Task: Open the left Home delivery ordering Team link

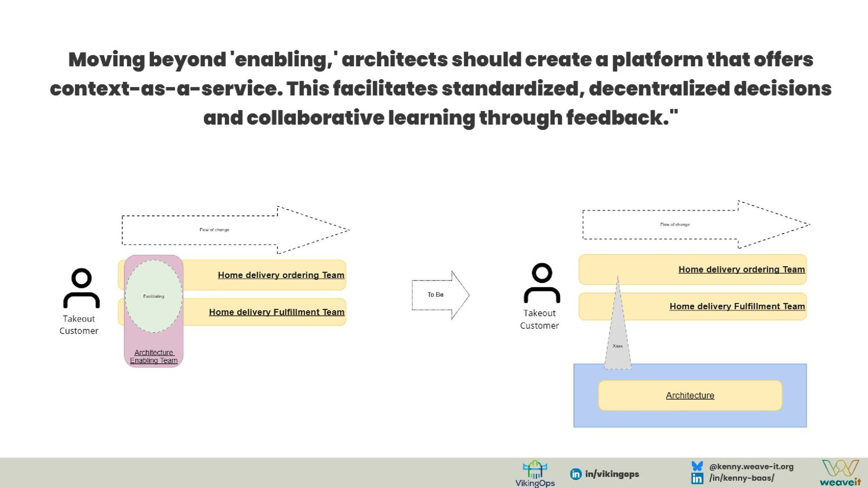Action: click(281, 275)
